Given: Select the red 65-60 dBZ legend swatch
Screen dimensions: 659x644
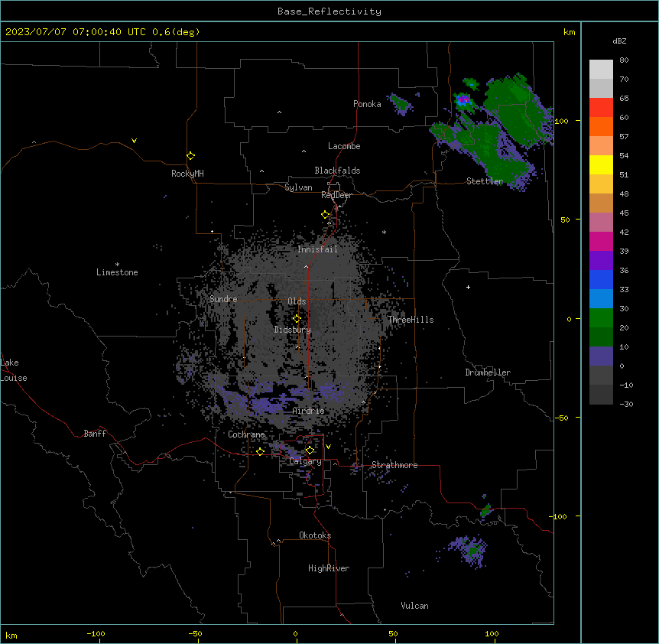Looking at the screenshot, I should coord(601,108).
